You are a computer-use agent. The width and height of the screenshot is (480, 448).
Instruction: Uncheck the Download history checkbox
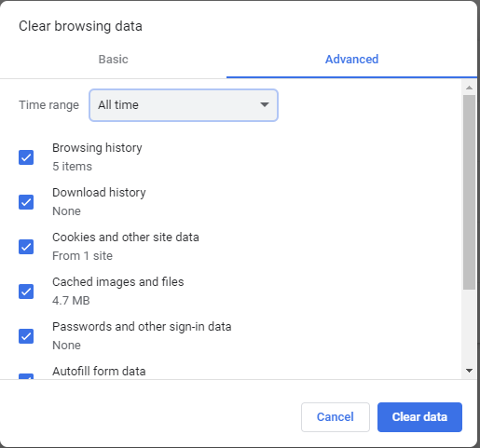click(x=26, y=202)
